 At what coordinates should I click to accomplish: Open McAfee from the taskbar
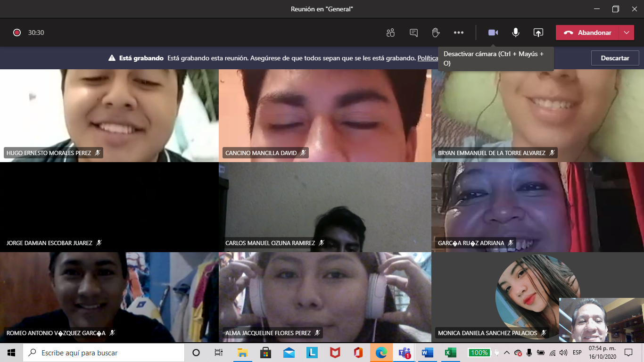pos(335,353)
